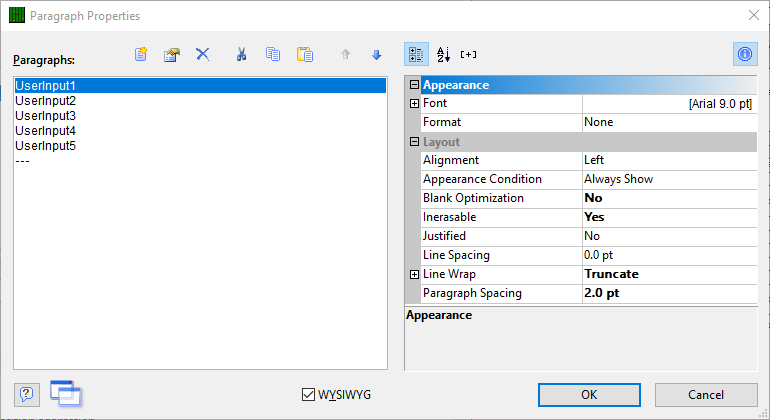Cut the paragraph using the scissors icon
The height and width of the screenshot is (420, 770).
(241, 54)
